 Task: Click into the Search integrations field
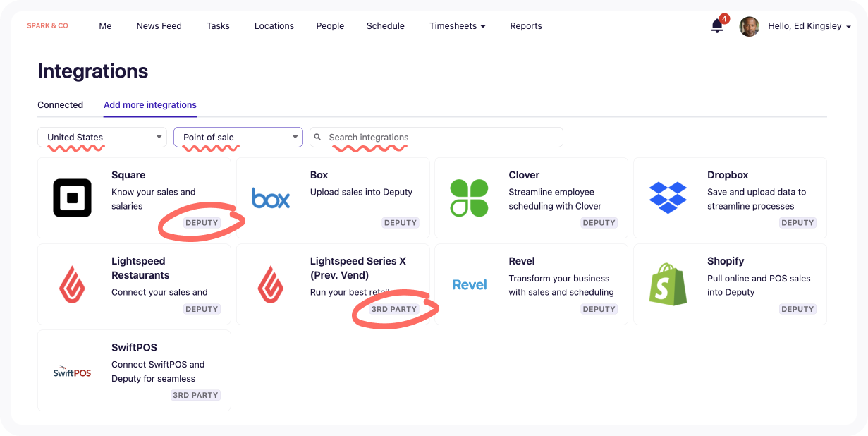point(436,138)
